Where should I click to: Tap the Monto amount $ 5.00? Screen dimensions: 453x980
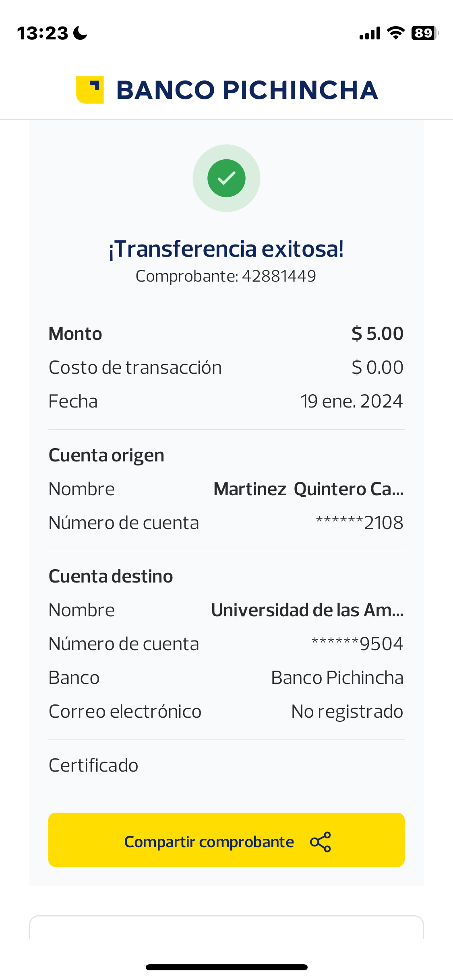pyautogui.click(x=377, y=334)
